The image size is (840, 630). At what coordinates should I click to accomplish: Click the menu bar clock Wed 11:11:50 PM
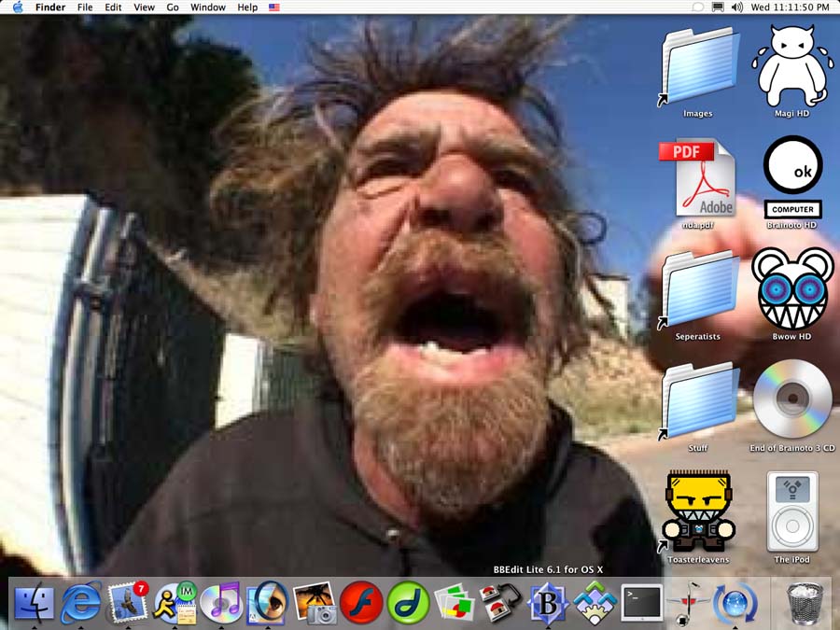coord(790,7)
